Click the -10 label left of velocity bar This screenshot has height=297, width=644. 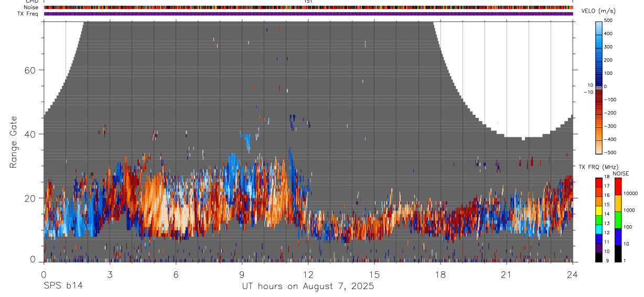pyautogui.click(x=587, y=92)
